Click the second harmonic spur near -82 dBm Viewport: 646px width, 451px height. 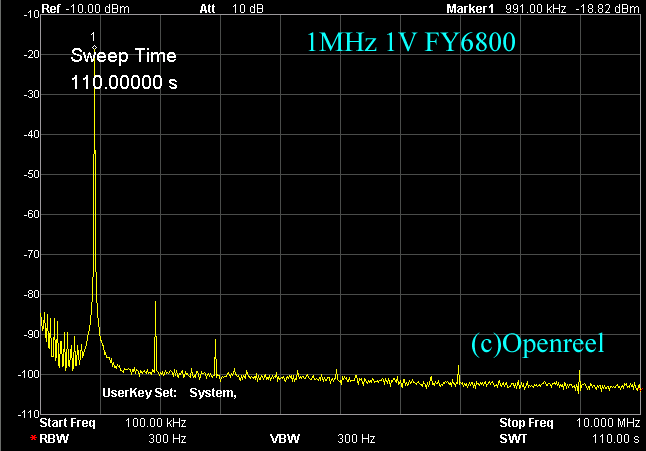[x=155, y=337]
